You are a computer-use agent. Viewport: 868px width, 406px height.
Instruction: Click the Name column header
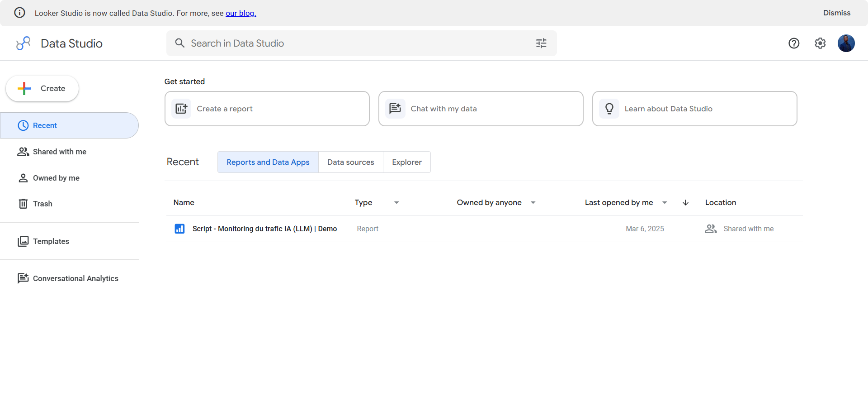tap(184, 203)
